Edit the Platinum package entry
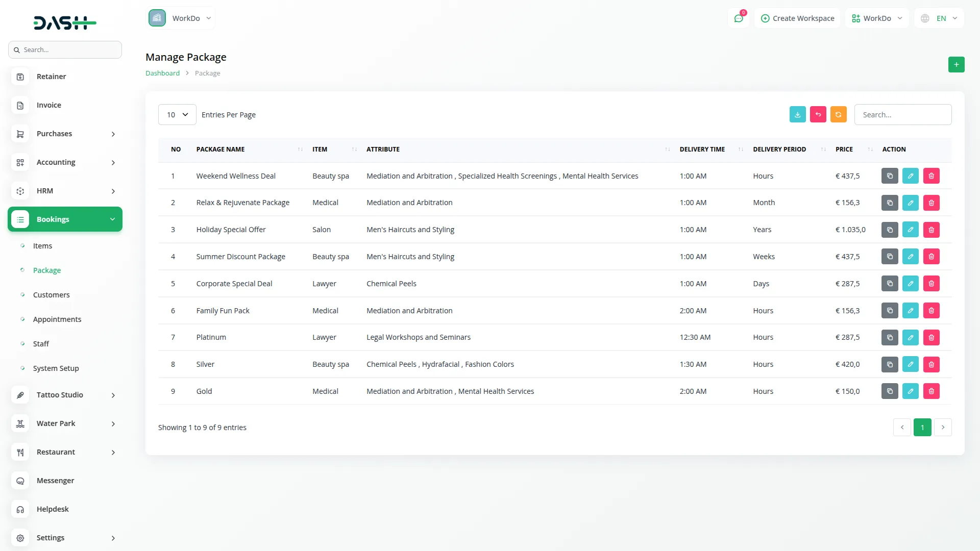980x551 pixels. coord(910,337)
